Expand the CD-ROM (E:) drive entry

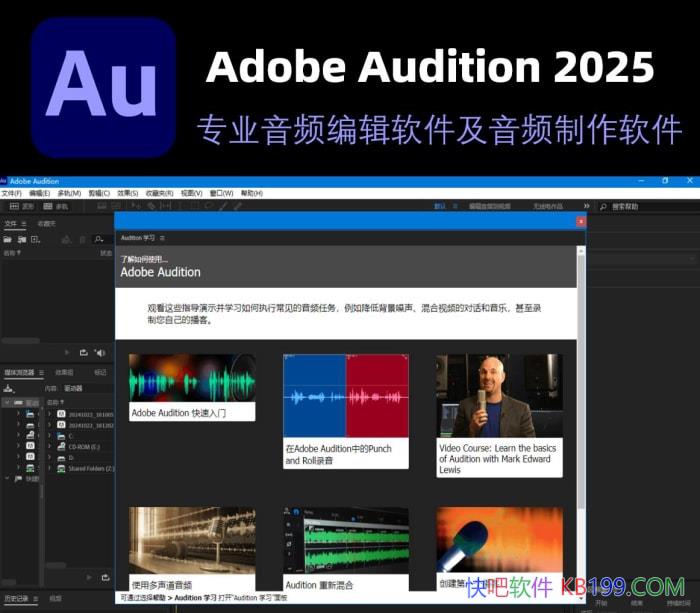tap(50, 446)
